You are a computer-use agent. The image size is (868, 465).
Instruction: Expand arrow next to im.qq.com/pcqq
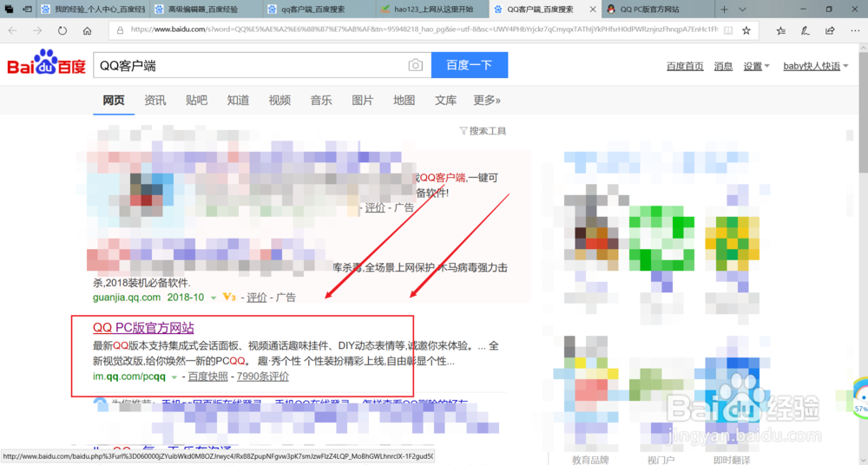click(174, 377)
